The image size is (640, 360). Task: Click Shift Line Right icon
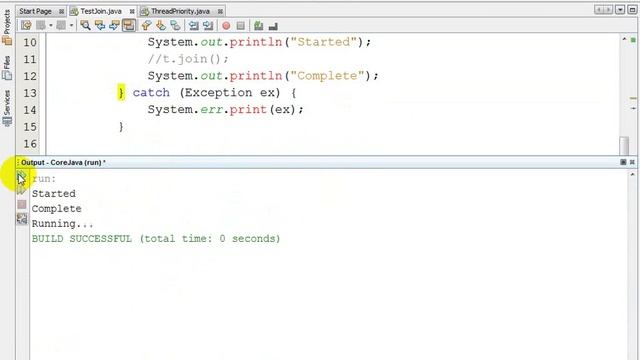(x=208, y=26)
